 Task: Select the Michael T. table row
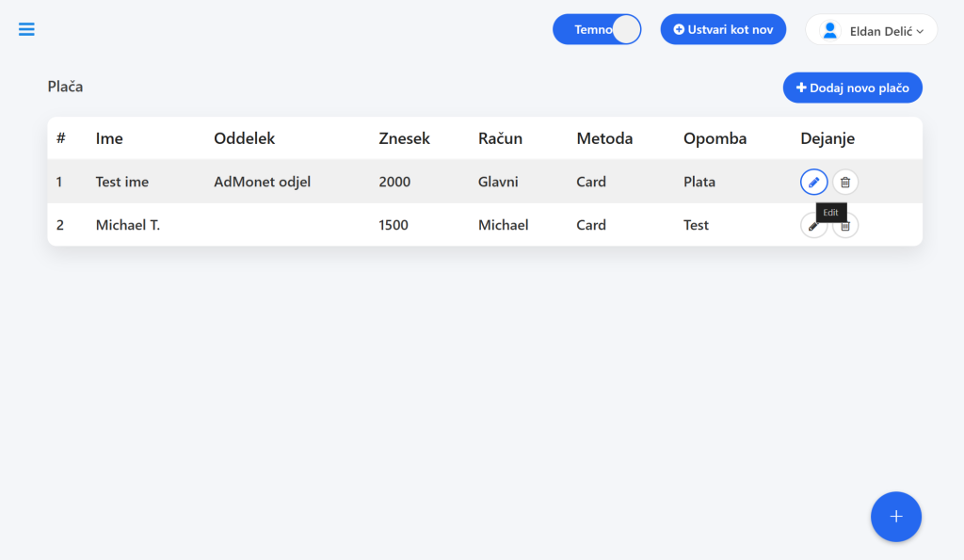485,225
